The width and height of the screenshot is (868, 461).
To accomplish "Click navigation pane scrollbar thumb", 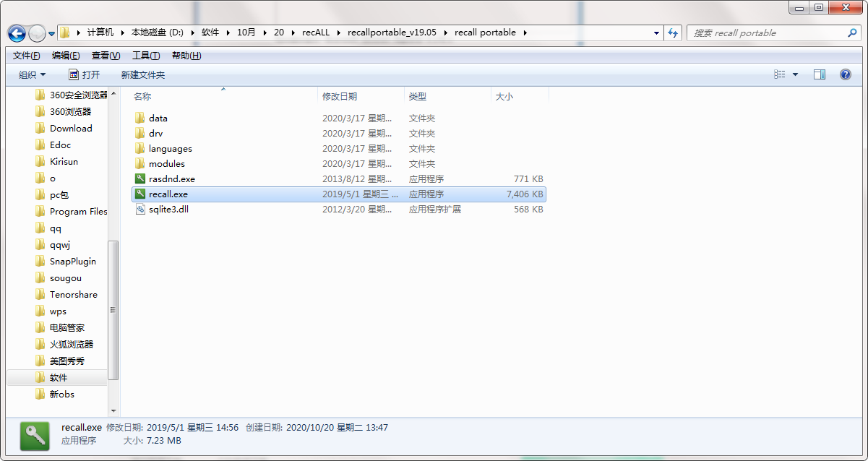I will pyautogui.click(x=113, y=310).
